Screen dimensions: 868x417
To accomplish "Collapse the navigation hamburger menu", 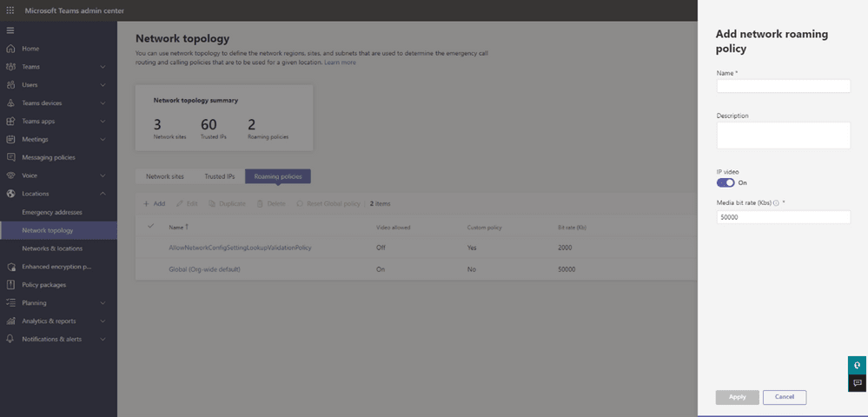I will pos(10,30).
